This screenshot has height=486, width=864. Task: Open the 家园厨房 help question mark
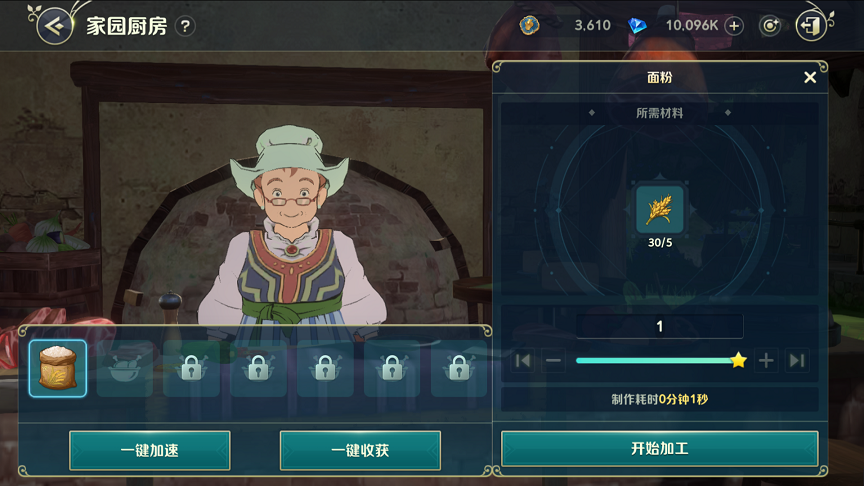click(x=185, y=26)
